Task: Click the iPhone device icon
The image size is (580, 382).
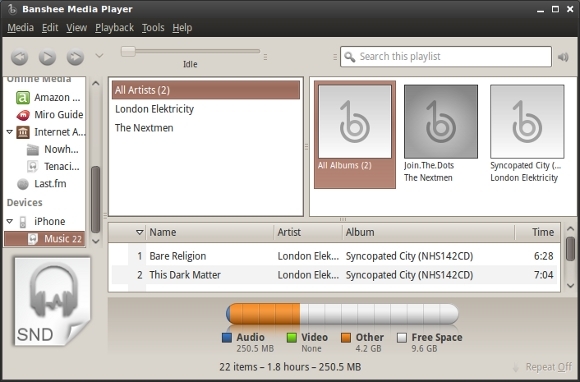Action: pos(23,222)
